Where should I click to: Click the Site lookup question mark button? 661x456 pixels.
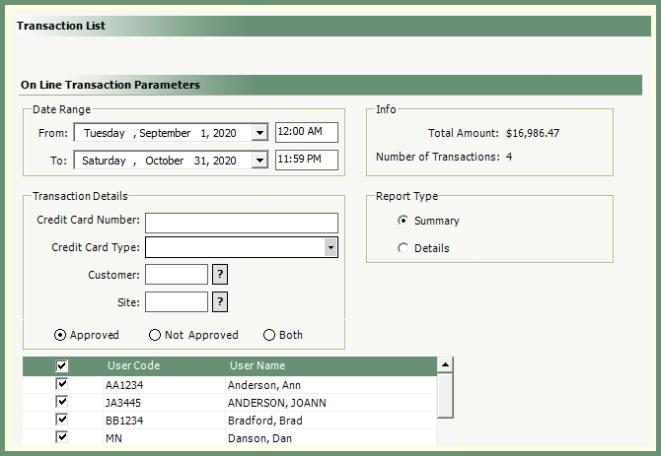pyautogui.click(x=221, y=302)
